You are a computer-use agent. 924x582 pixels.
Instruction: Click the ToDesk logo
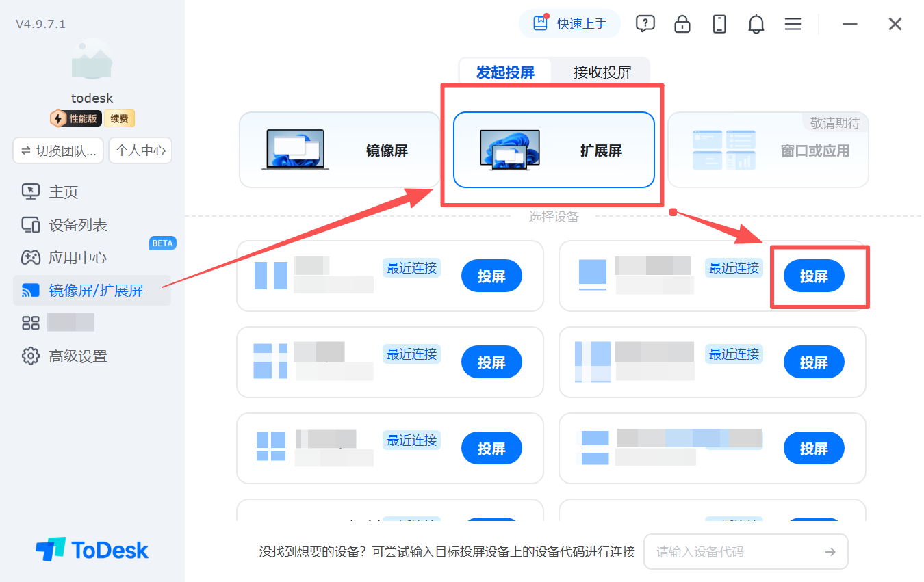point(92,550)
